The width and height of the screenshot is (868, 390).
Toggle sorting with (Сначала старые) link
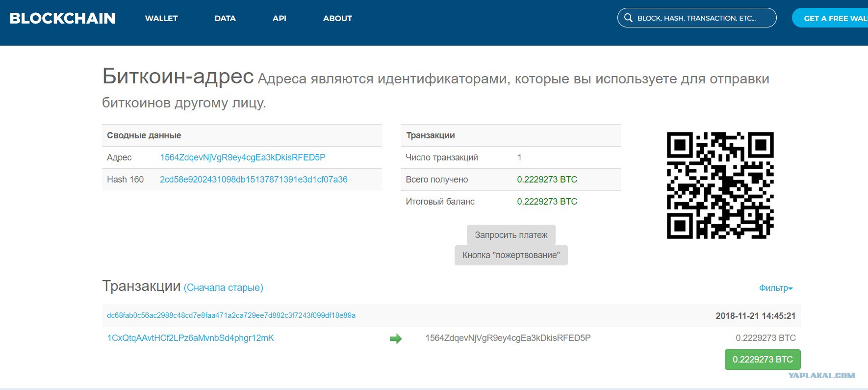[224, 287]
